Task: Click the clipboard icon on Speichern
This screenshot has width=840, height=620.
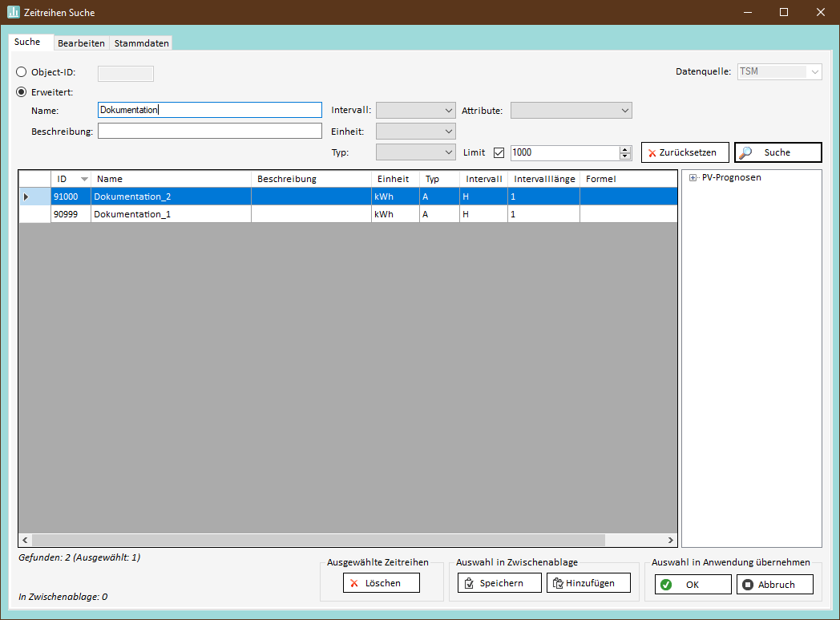Action: pos(469,583)
